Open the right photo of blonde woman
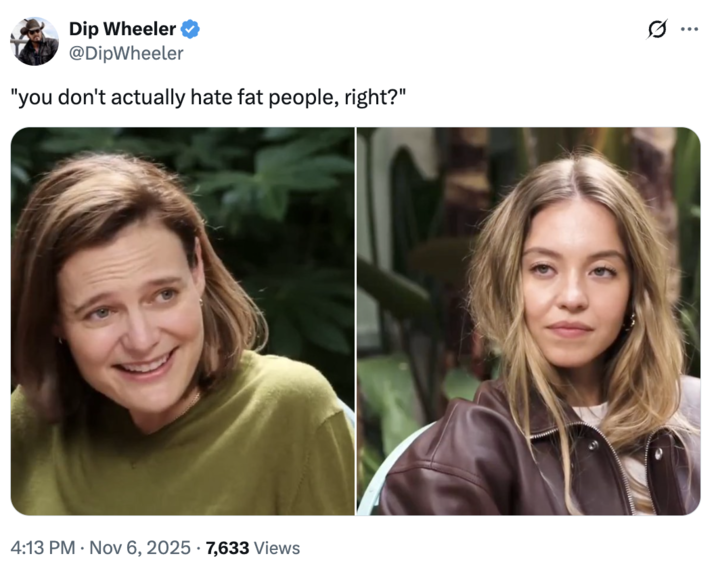 click(529, 320)
